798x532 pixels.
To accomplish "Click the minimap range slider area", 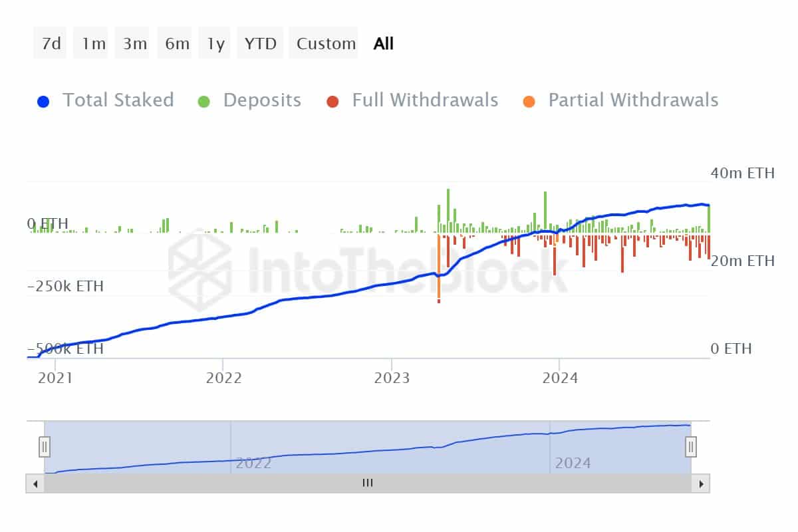I will click(x=366, y=447).
